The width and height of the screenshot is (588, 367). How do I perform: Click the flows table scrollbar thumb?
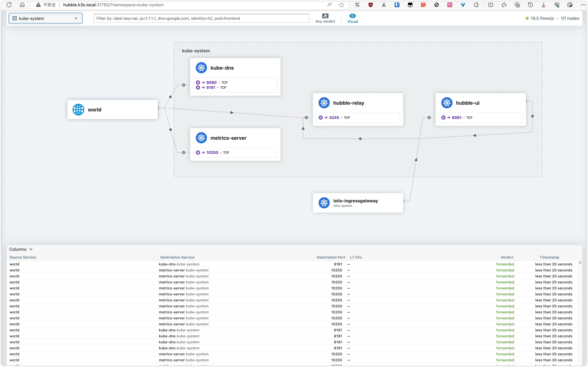[580, 263]
